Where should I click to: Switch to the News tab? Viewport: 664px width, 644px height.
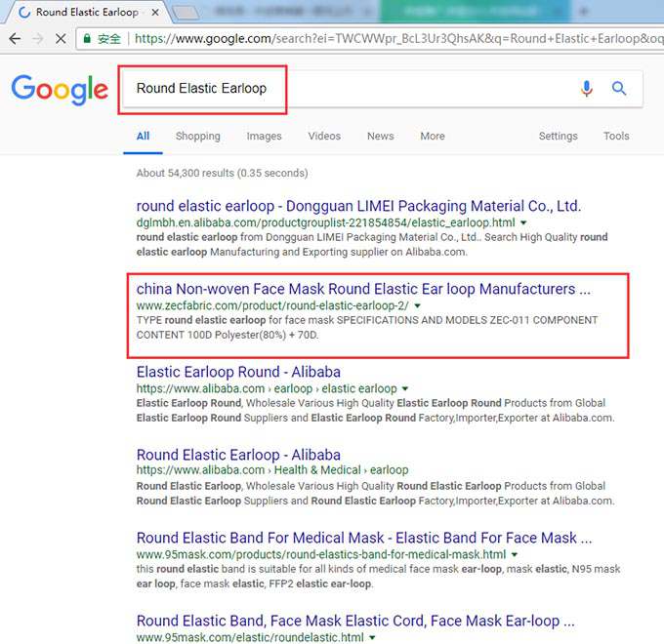(380, 136)
